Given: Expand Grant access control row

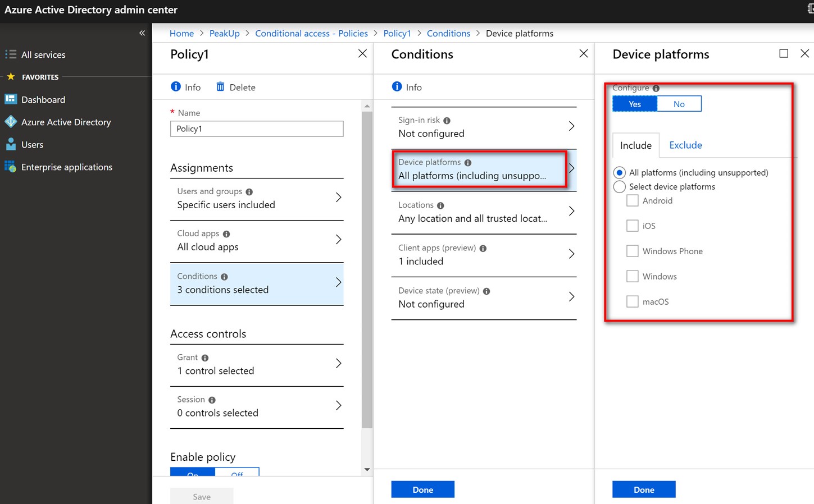Looking at the screenshot, I should 257,365.
